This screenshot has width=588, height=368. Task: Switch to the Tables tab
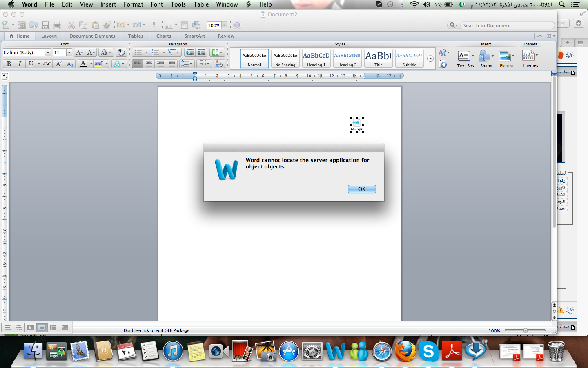tap(136, 36)
